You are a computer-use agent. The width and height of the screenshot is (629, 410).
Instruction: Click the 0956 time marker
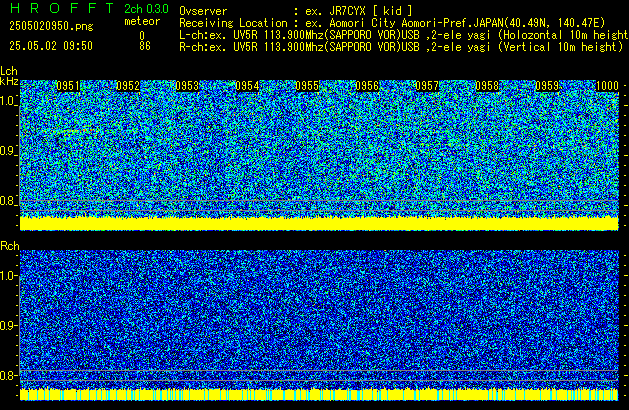point(367,85)
